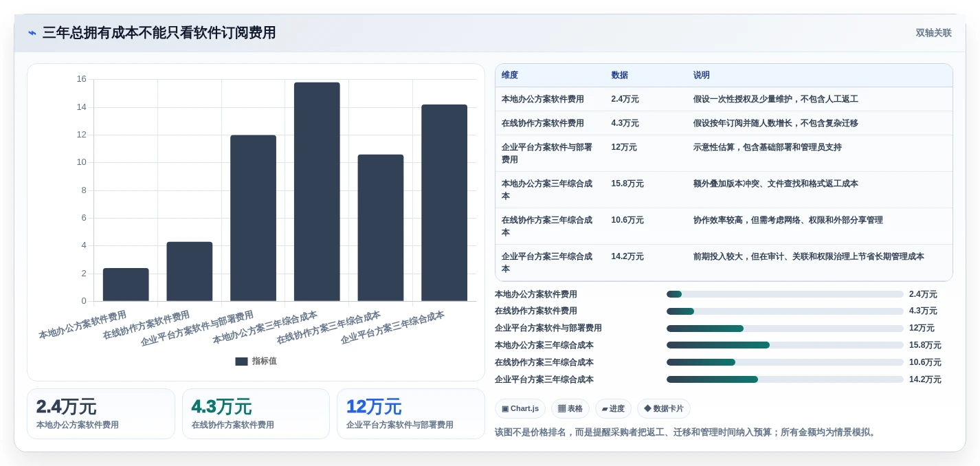Image resolution: width=980 pixels, height=466 pixels.
Task: Click the 在线协作方案软件费用 chart bar
Action: tap(190, 271)
